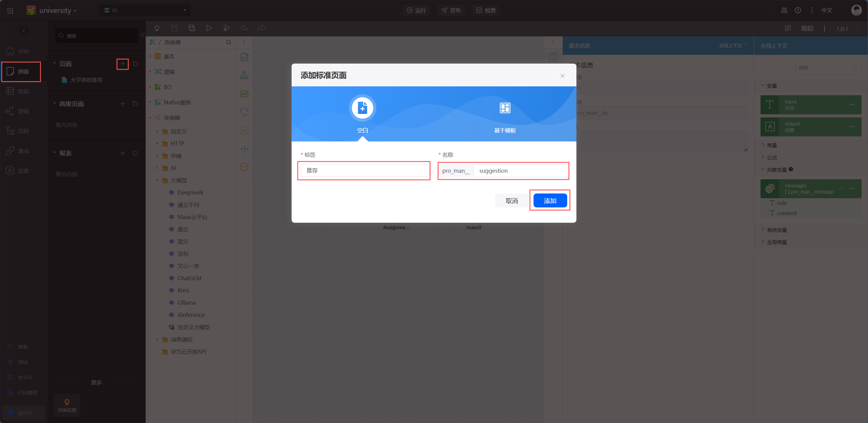
Task: Click the plus icon beside 页面
Action: [122, 64]
